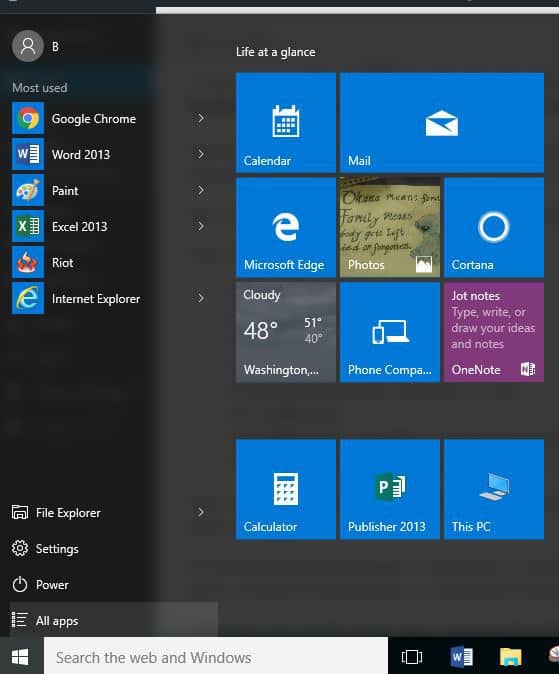
Task: Launch the Publisher 2013 tile
Action: 390,489
